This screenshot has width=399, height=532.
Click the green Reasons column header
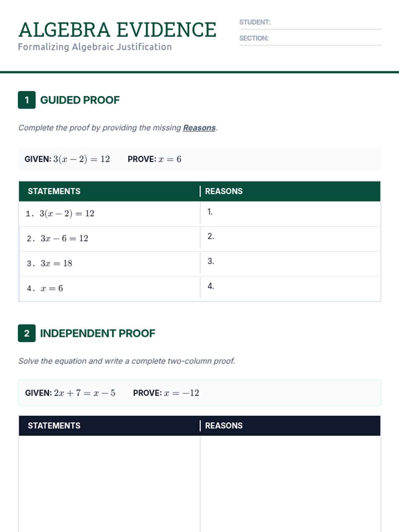(x=224, y=191)
